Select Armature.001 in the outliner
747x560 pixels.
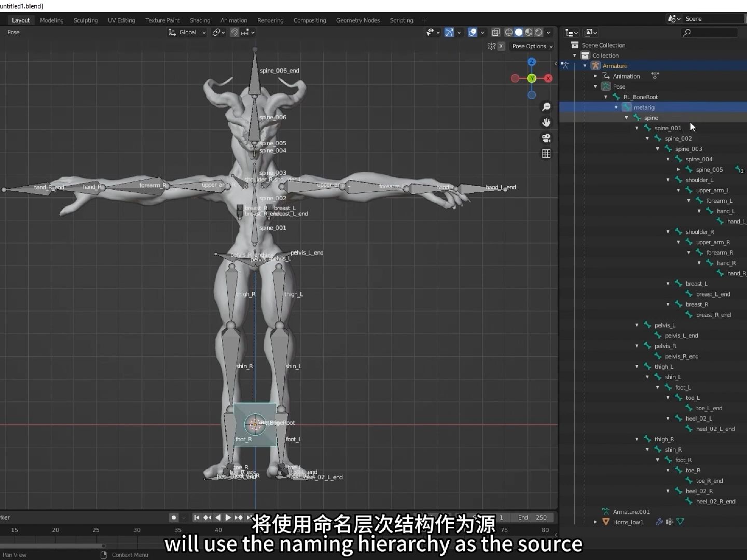coord(631,512)
